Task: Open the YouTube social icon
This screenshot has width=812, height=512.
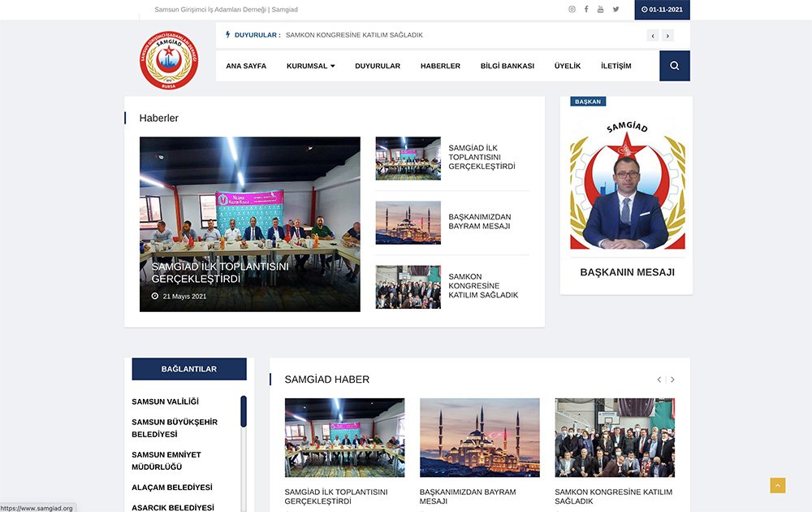Action: pyautogui.click(x=600, y=9)
